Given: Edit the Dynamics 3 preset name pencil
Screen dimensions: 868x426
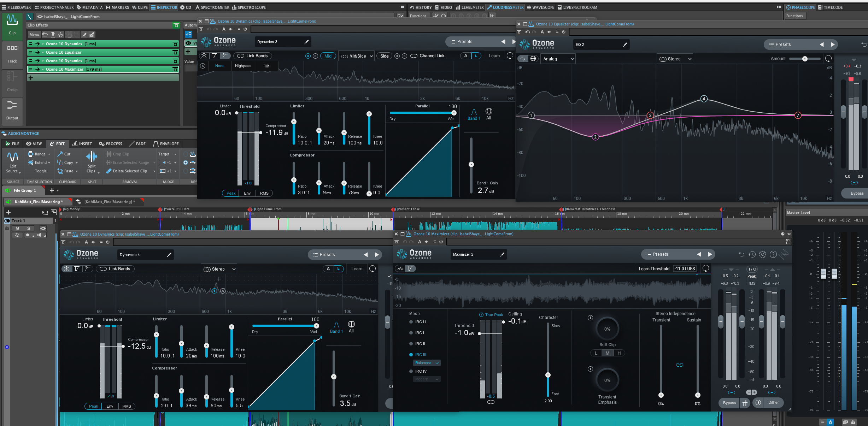Looking at the screenshot, I should [306, 42].
